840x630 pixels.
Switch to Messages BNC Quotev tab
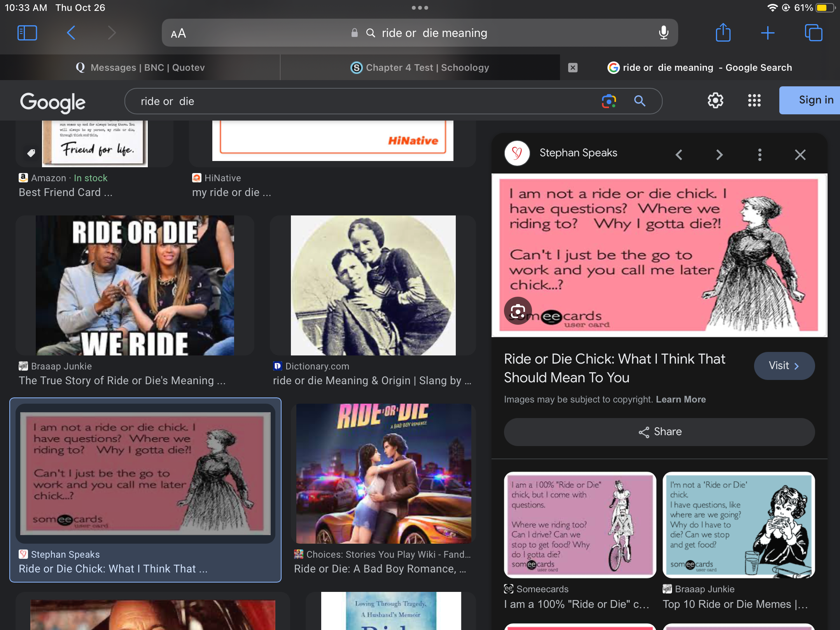coord(140,68)
